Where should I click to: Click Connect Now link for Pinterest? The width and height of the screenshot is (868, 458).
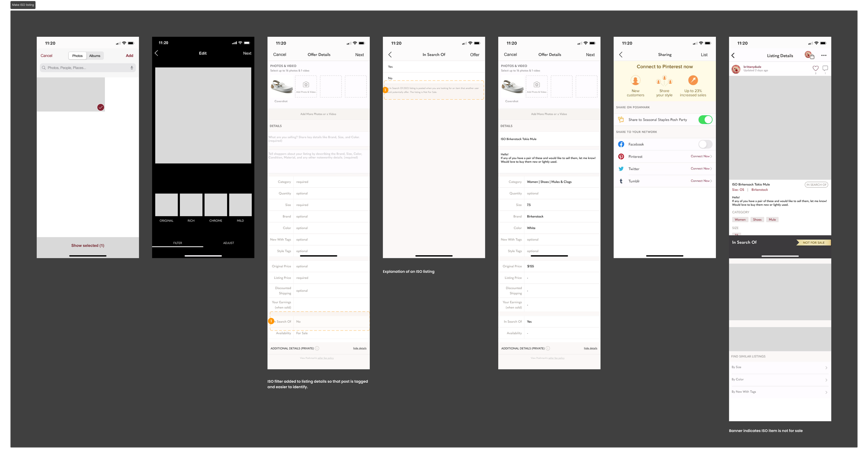coord(701,156)
